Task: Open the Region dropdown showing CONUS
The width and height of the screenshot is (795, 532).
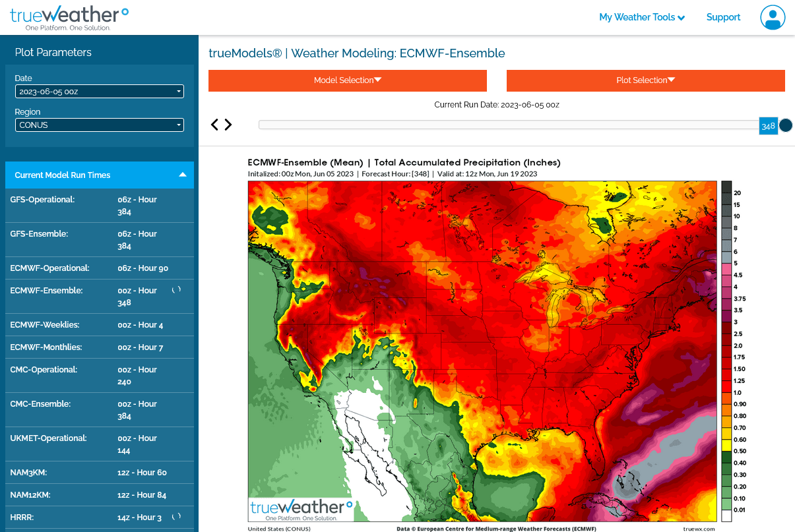Action: (x=100, y=125)
